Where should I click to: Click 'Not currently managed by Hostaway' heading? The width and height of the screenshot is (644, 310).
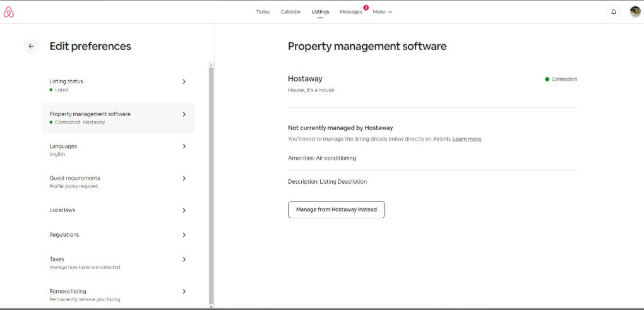pyautogui.click(x=340, y=128)
